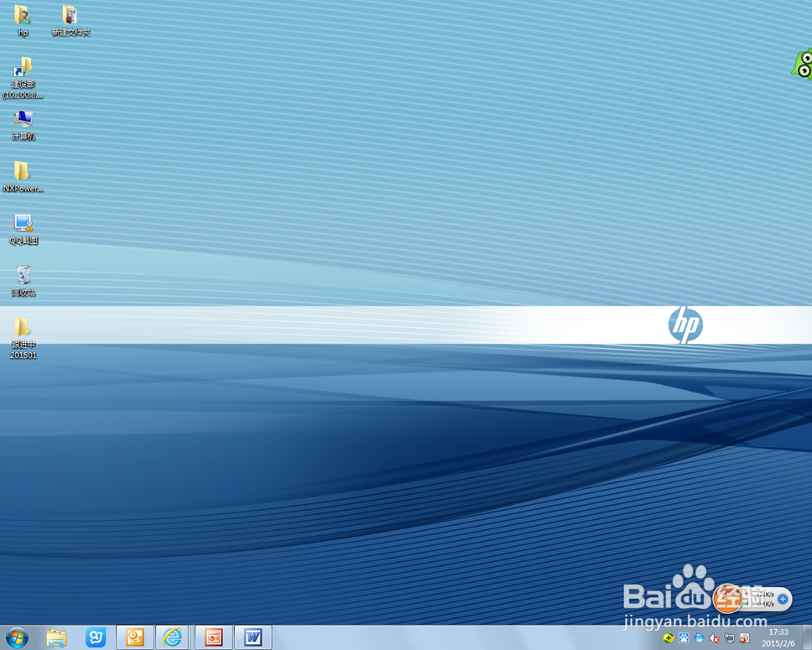812x650 pixels.
Task: Switch to Internet Explorer on taskbar
Action: [173, 637]
